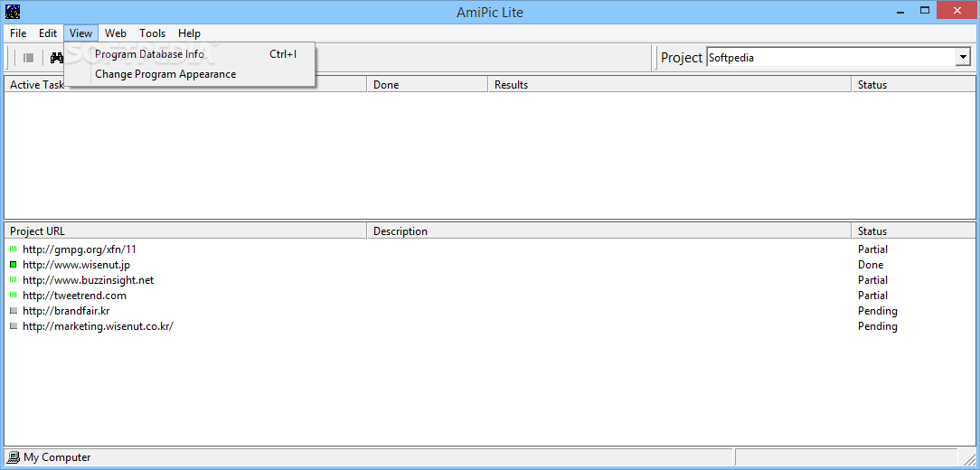This screenshot has height=470, width=980.
Task: Choose Program Database Info menu entry
Action: 189,54
